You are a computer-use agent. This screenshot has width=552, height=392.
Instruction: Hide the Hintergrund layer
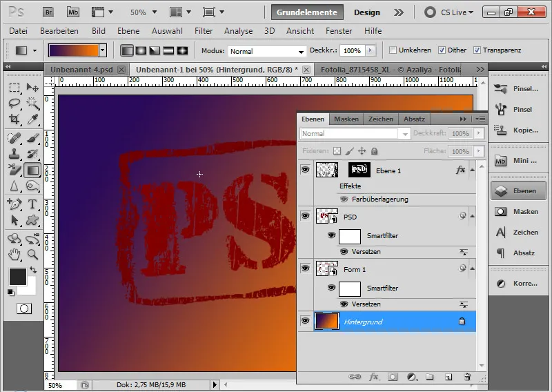[x=305, y=321]
